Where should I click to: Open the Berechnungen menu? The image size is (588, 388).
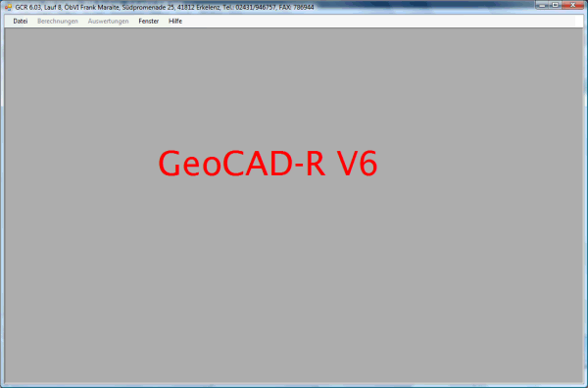pos(58,22)
